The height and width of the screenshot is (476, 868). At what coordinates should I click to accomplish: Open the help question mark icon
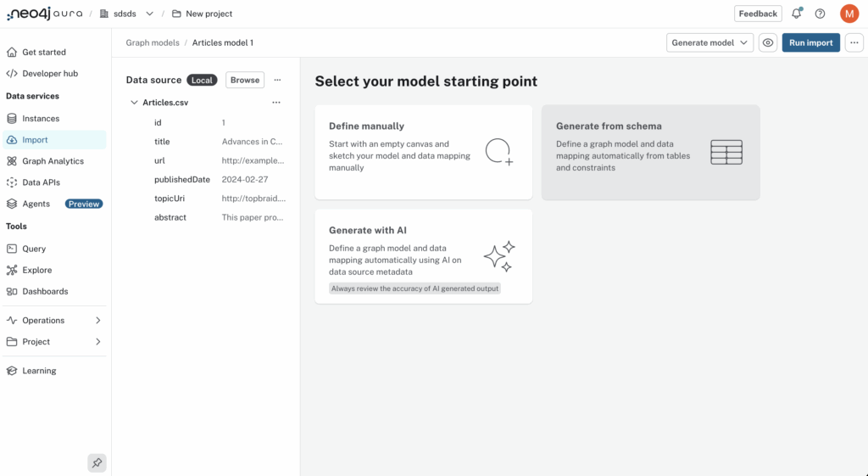820,14
